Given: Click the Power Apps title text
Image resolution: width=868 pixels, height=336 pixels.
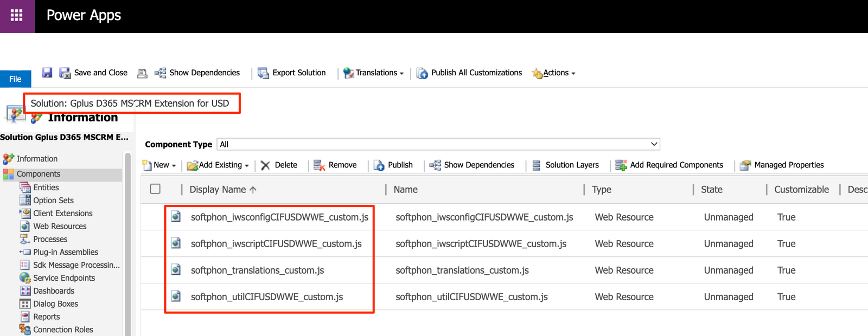Looking at the screenshot, I should pyautogui.click(x=84, y=16).
